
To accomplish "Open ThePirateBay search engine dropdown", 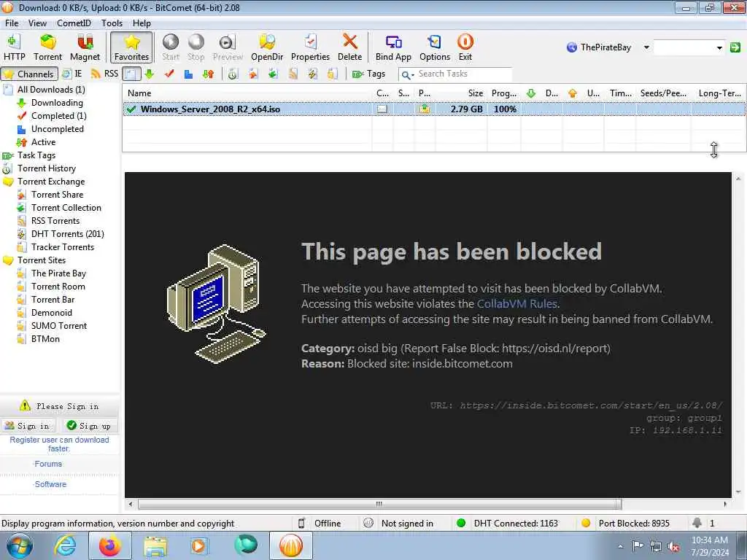I will (646, 47).
